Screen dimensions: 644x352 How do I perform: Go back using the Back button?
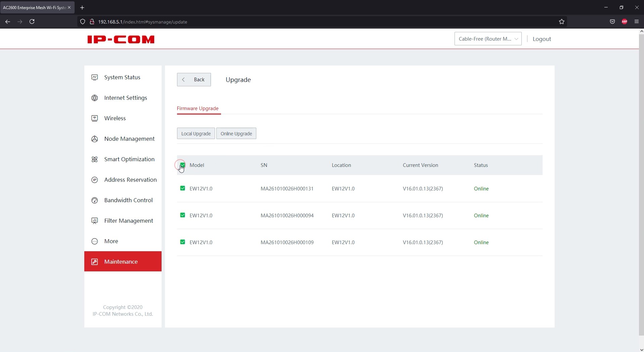click(194, 80)
